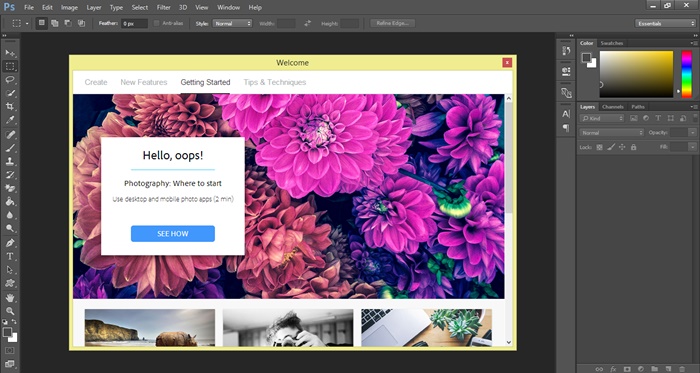Screen dimensions: 700x373
Task: Swap foreground and background colors in toolbox
Action: click(14, 321)
